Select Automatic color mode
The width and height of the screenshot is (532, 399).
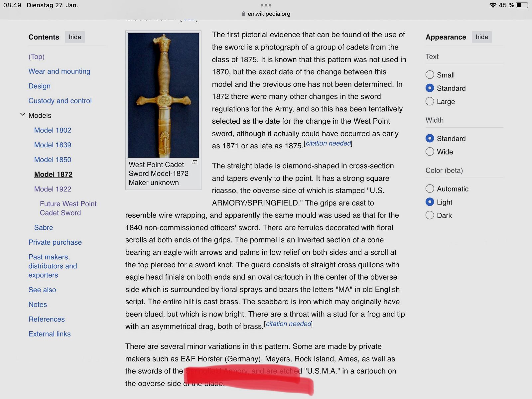coord(430,189)
